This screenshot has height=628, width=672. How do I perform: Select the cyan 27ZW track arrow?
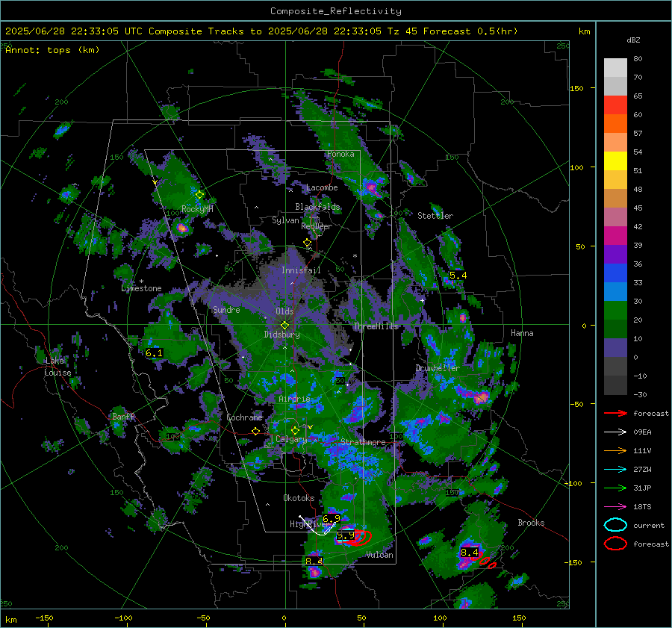pos(615,470)
